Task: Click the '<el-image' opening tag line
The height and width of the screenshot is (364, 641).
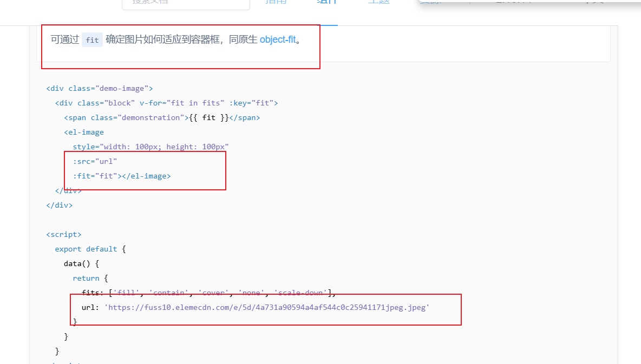Action: point(84,133)
